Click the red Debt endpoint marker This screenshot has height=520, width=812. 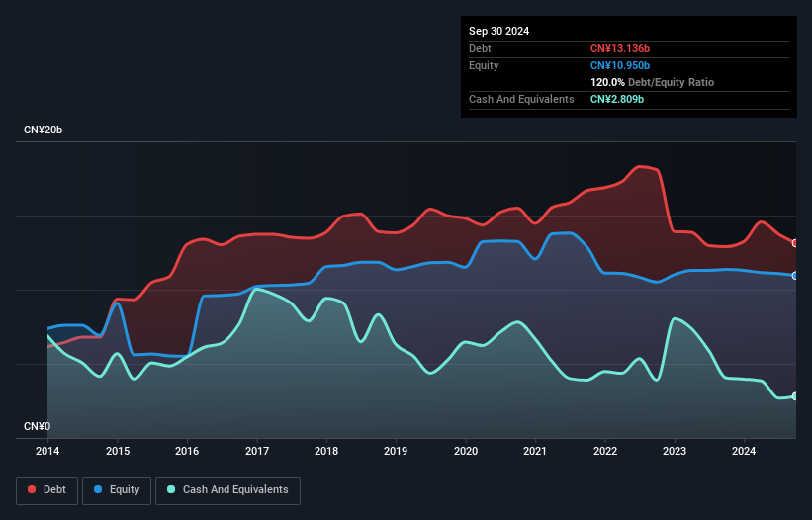(795, 243)
